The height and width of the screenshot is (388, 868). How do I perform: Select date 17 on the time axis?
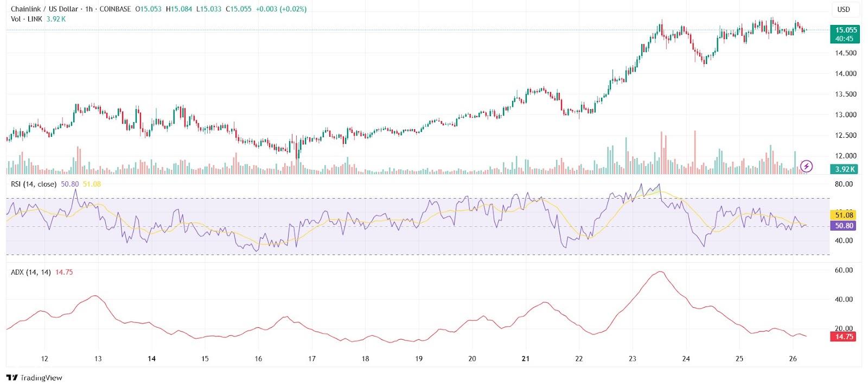312,359
